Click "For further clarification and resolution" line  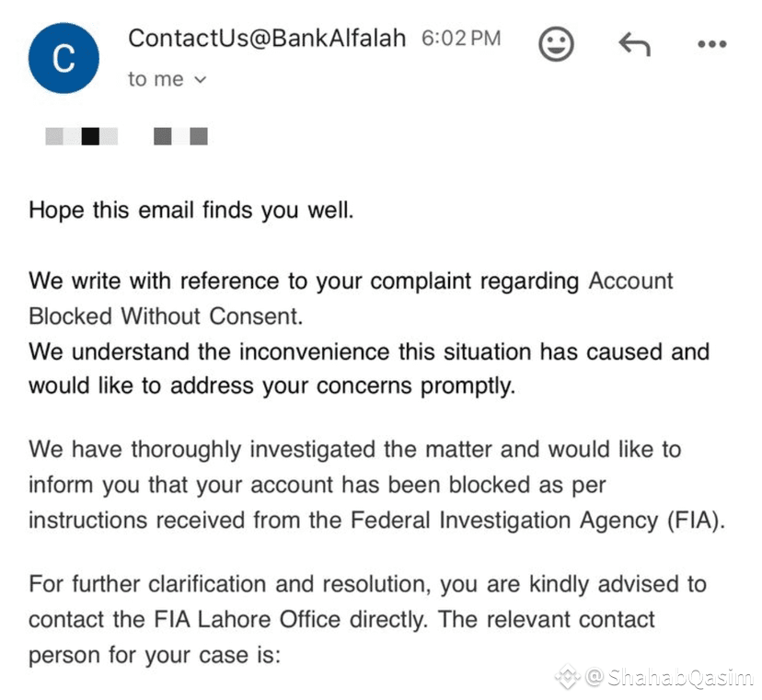tap(367, 584)
